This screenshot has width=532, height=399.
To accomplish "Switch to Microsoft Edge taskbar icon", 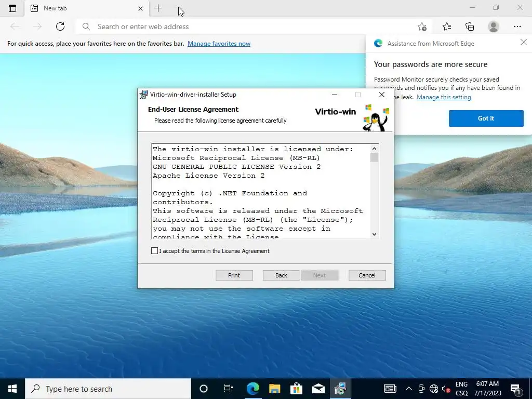I will (253, 389).
